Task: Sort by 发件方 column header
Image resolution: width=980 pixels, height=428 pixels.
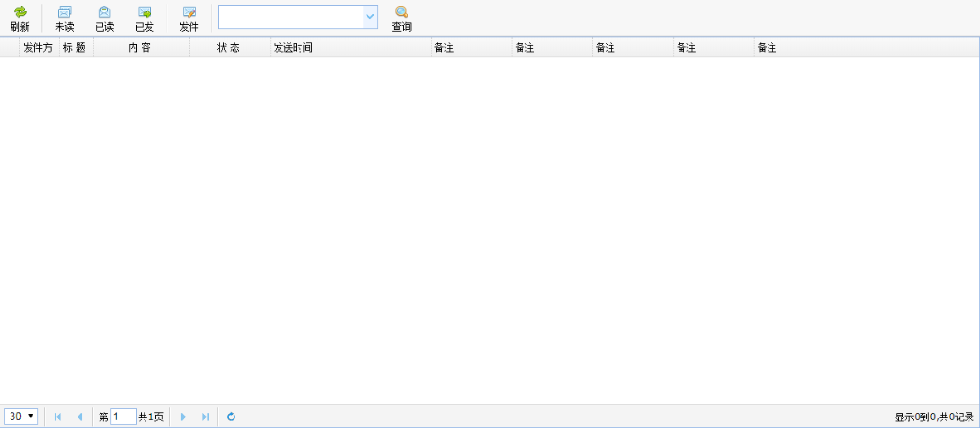Action: point(39,48)
